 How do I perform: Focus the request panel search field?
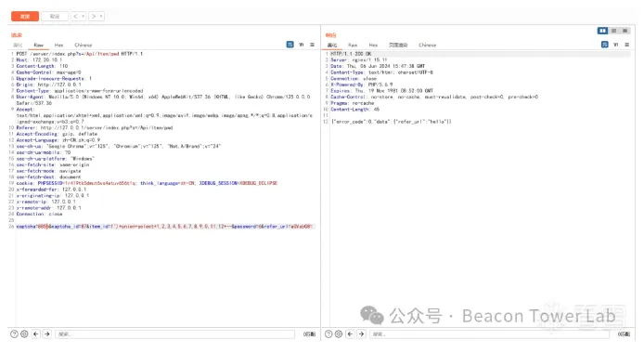point(175,334)
